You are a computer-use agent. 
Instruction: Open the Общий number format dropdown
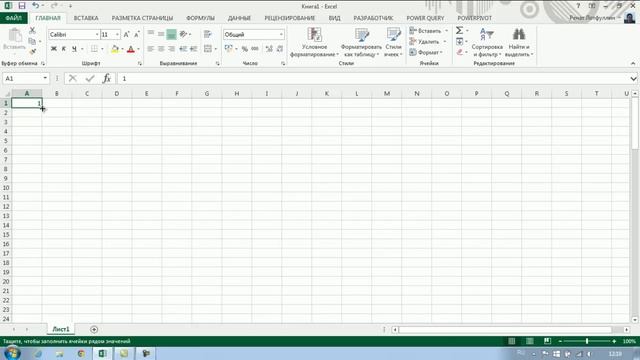click(x=281, y=35)
